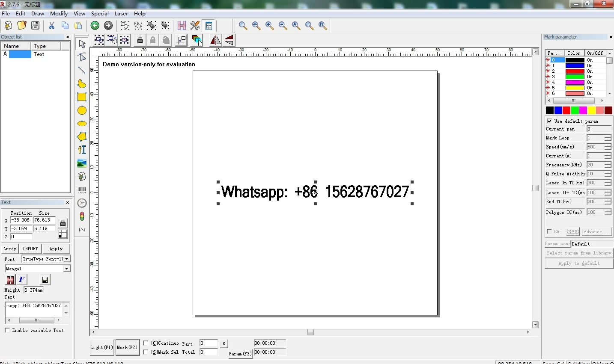Select the bitmap image import tool
Viewport: 614px width, 364px height.
click(82, 163)
